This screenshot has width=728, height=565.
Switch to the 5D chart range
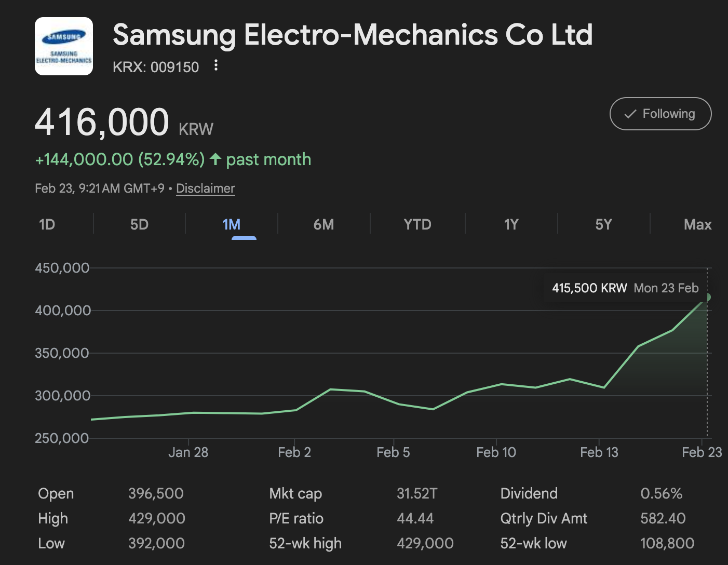139,224
